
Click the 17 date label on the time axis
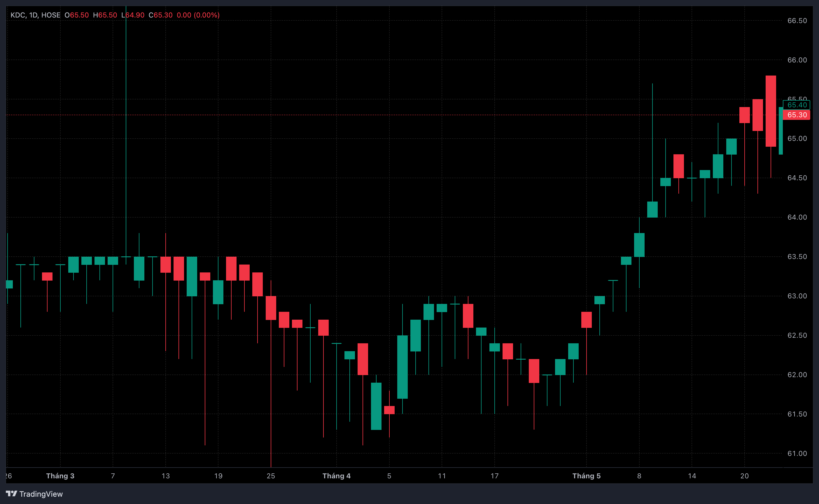coord(495,476)
